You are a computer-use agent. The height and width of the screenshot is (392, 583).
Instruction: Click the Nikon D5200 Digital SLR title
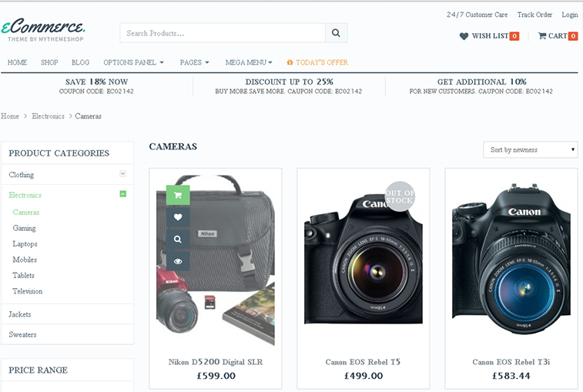216,362
